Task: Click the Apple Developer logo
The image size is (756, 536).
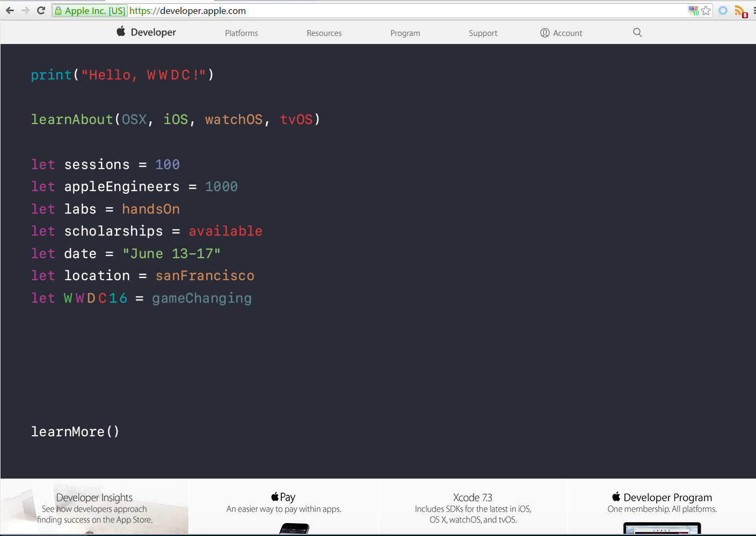Action: (146, 32)
